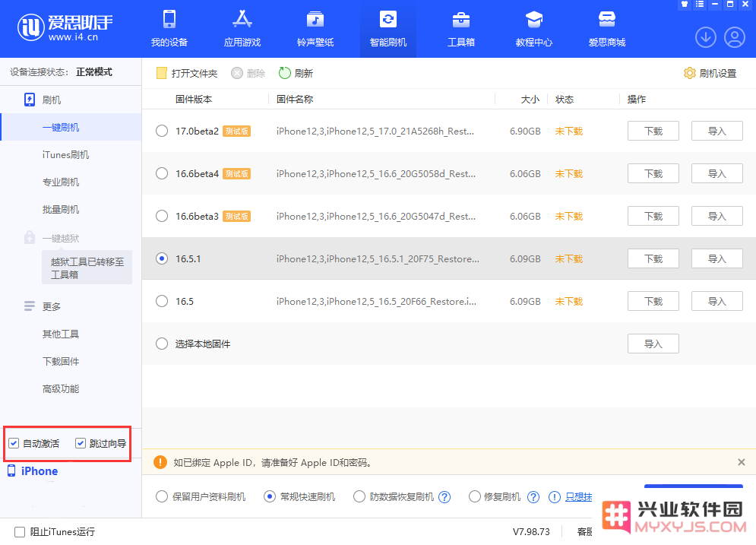Click the info icon before 只想抹 link
Image resolution: width=756 pixels, height=545 pixels.
point(555,497)
